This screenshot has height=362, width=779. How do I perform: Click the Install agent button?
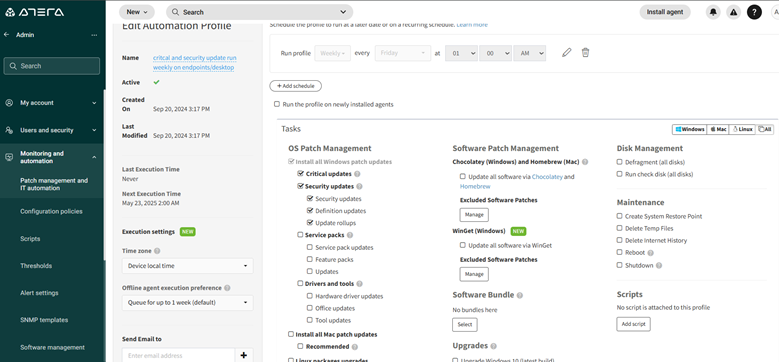[x=665, y=12]
